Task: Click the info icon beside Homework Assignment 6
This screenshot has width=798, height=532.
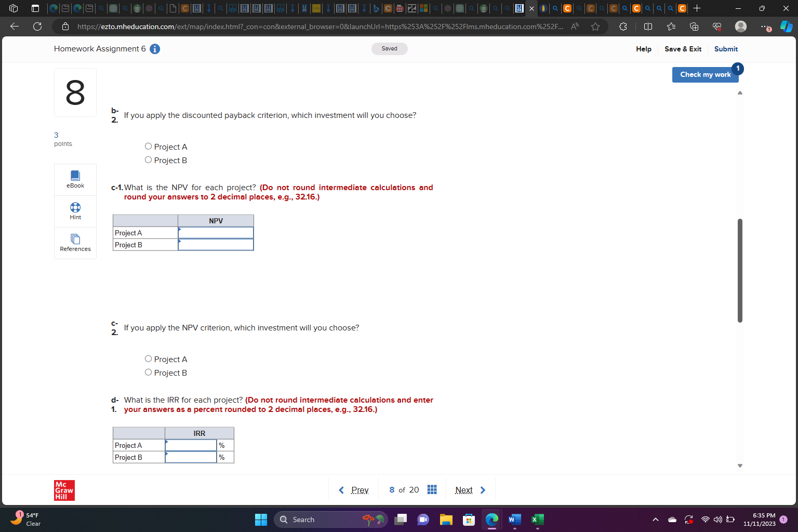Action: point(154,49)
